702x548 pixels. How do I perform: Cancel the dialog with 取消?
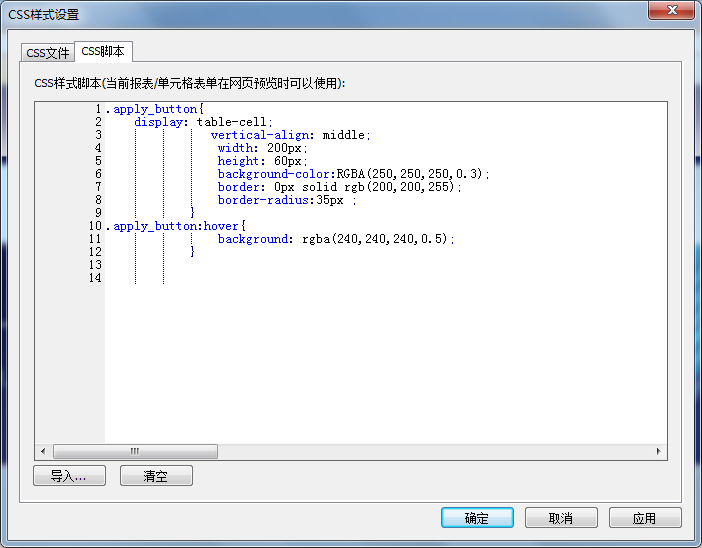click(x=561, y=518)
